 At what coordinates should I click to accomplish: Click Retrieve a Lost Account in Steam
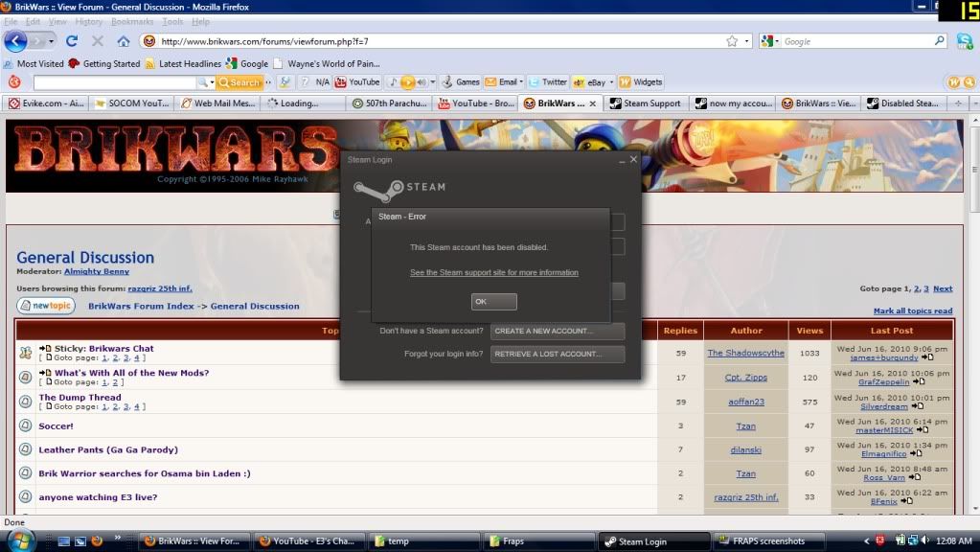557,354
